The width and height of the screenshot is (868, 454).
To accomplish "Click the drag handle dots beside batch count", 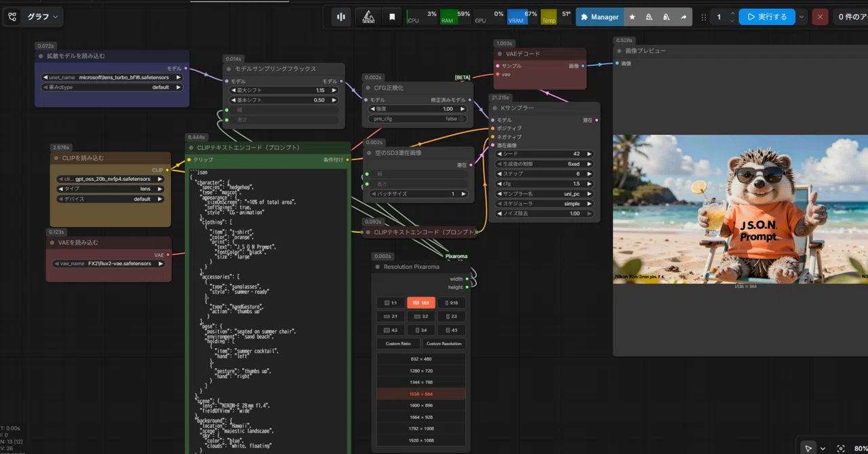I will (x=703, y=17).
